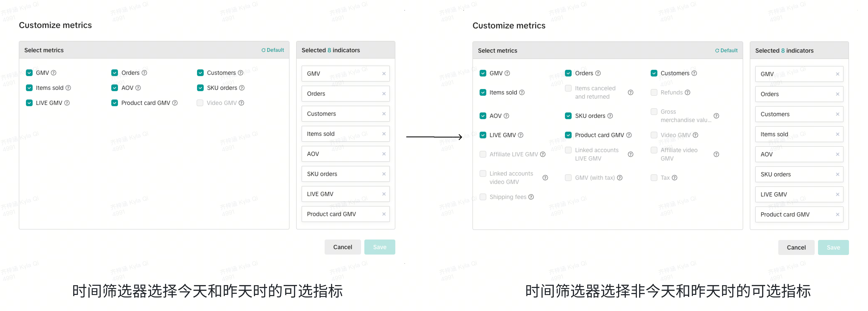This screenshot has width=868, height=311.
Task: Click the help icon next to Shipping fees
Action: pos(531,197)
